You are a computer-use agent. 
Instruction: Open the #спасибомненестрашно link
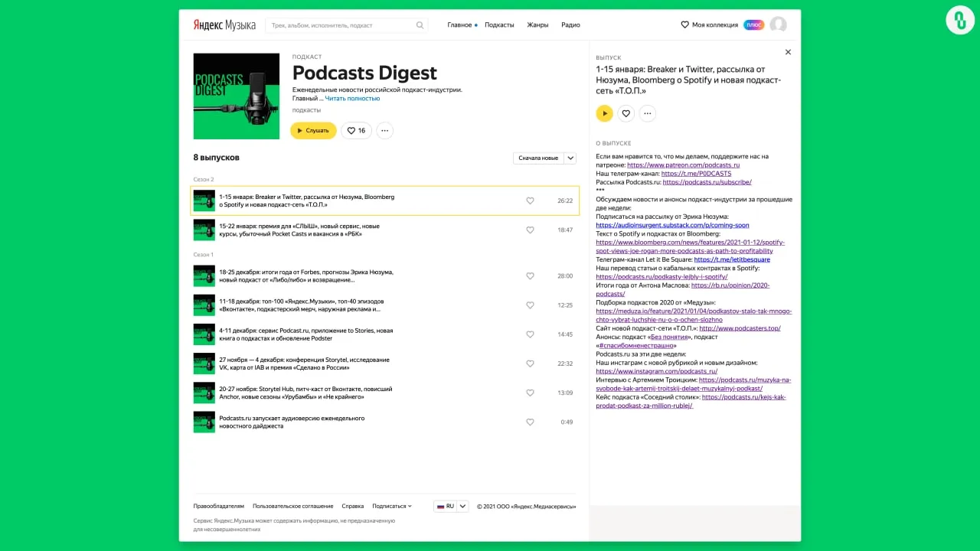pyautogui.click(x=636, y=345)
